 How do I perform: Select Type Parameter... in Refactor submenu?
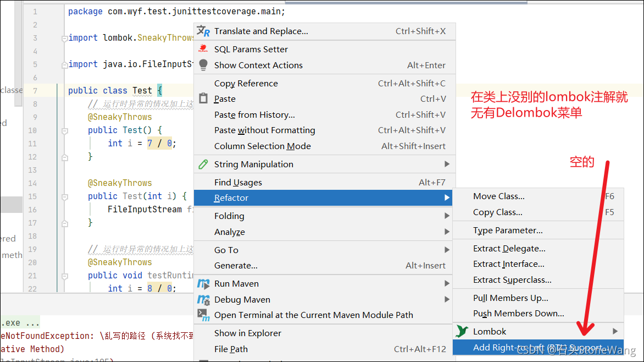[x=538, y=231]
